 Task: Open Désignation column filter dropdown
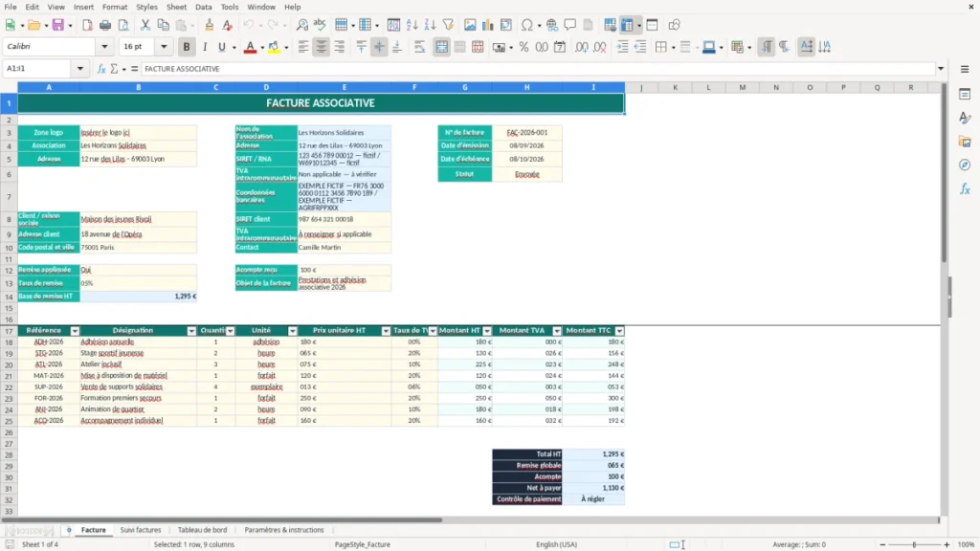191,330
